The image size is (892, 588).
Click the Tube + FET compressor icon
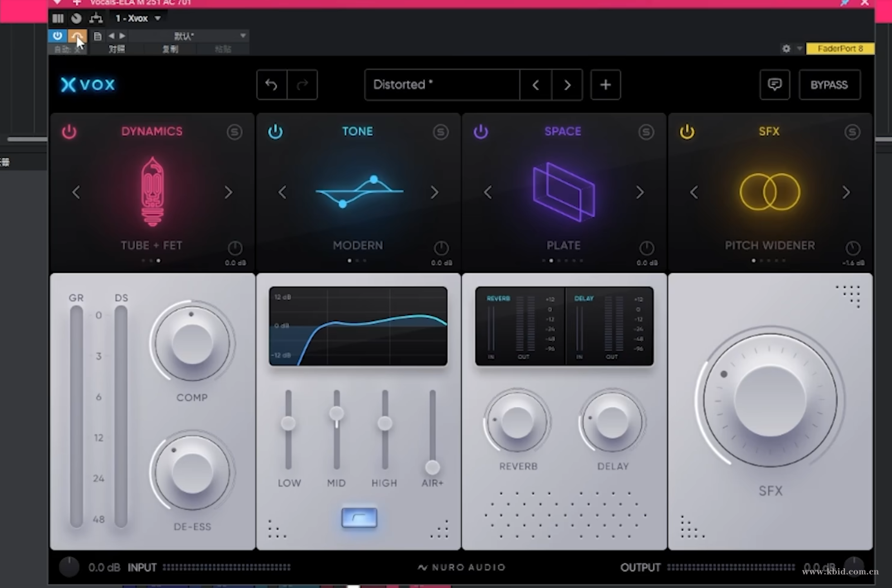tap(152, 190)
